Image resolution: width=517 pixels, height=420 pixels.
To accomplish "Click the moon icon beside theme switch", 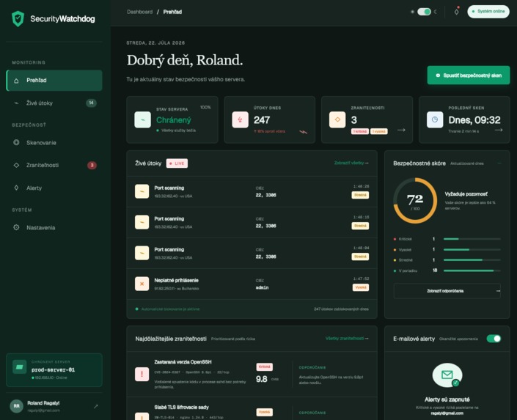I will [436, 12].
